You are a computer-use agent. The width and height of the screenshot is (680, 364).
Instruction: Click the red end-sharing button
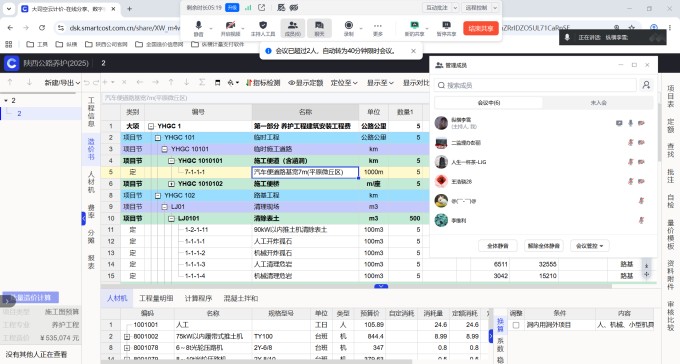point(481,28)
